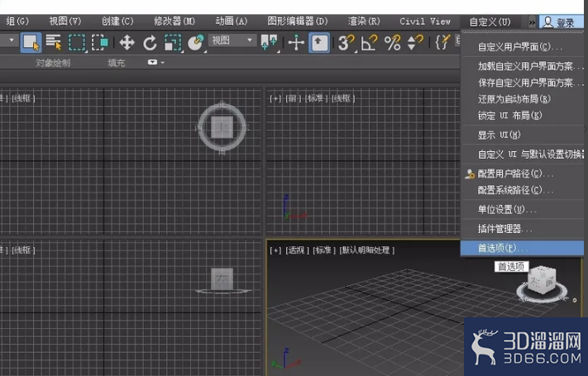Toggle the 3D Snaps button
The width and height of the screenshot is (588, 376).
click(347, 42)
